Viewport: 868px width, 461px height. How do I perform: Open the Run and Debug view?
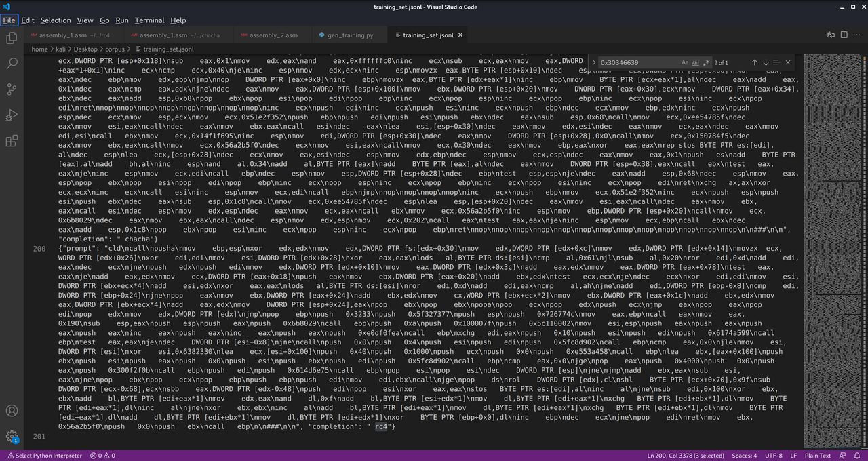click(x=12, y=115)
